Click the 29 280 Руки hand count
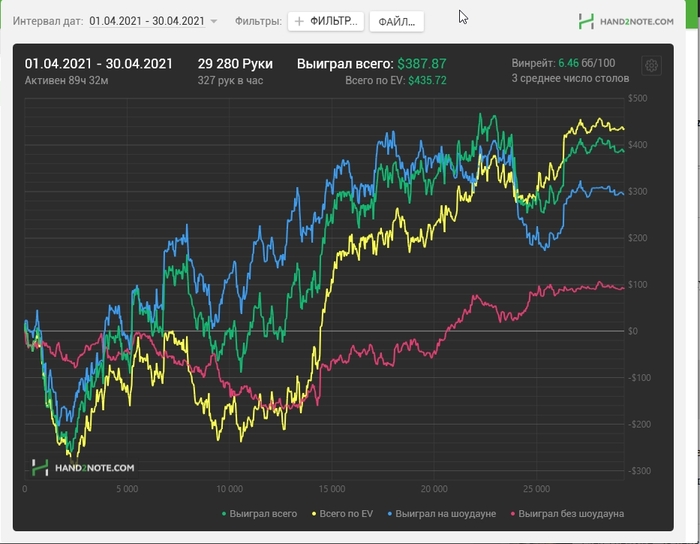 (235, 64)
